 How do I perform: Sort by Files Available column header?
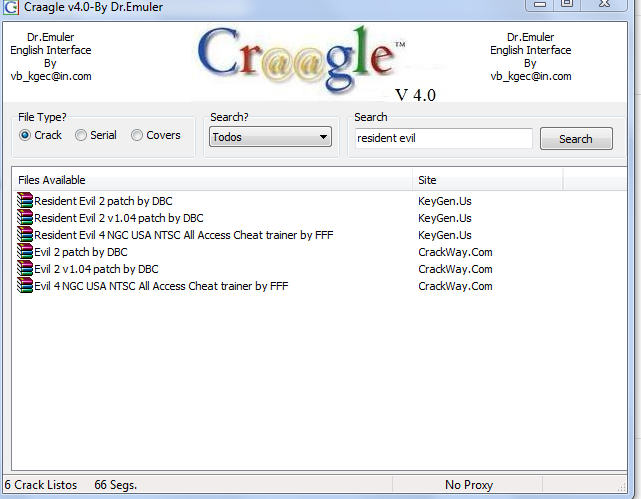(x=212, y=180)
